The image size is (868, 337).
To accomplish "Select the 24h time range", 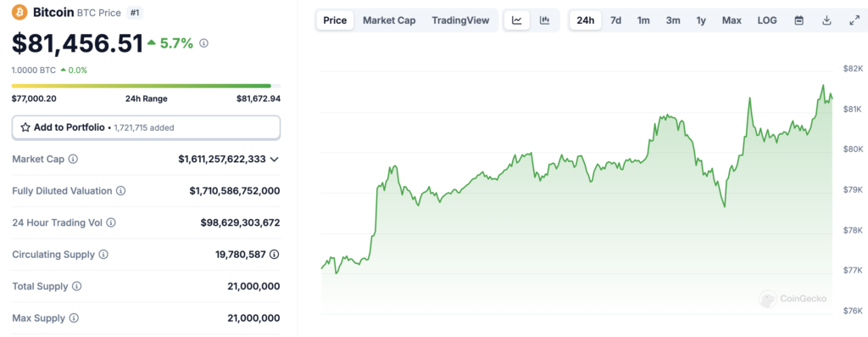I will click(586, 20).
